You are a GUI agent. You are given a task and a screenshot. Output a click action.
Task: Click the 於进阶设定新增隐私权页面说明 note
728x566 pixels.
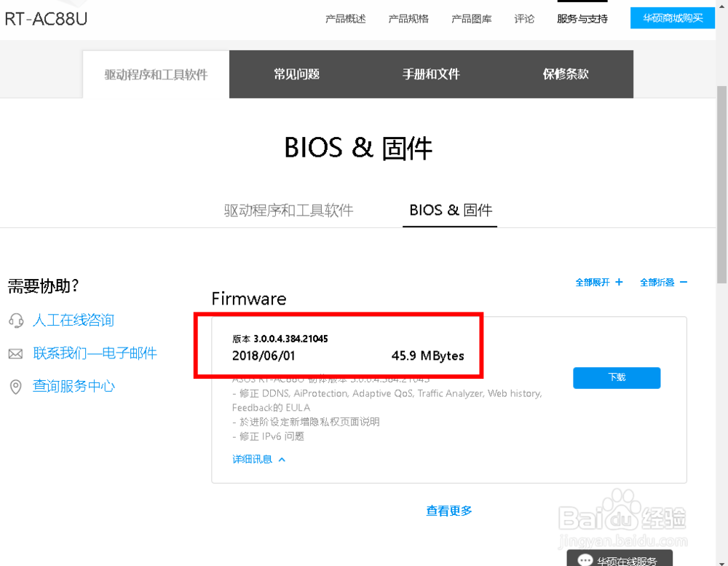click(x=306, y=422)
